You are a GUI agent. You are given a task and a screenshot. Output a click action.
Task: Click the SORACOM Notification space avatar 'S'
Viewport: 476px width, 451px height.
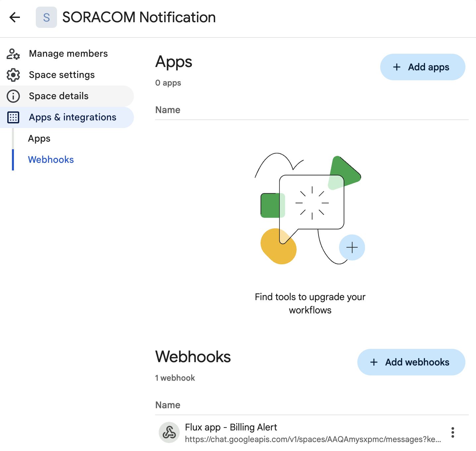46,17
